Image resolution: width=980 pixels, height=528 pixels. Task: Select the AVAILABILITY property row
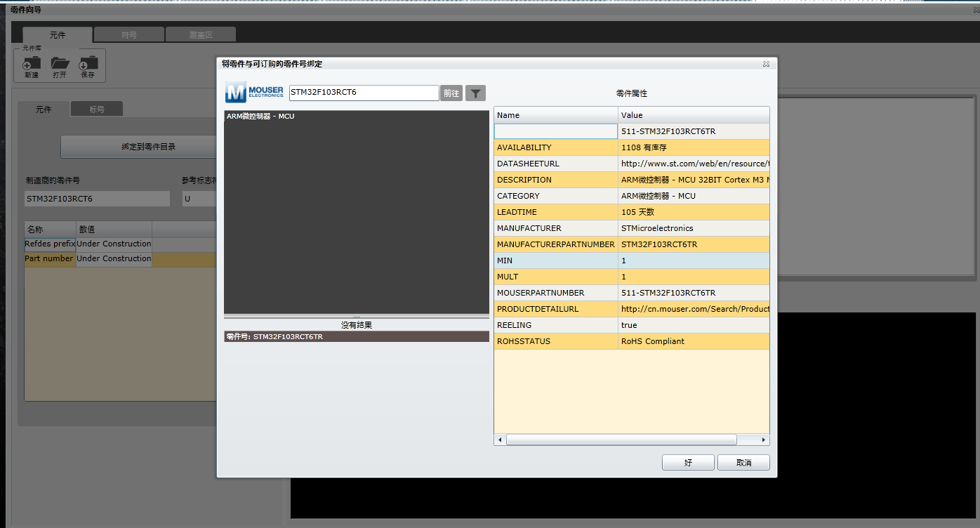click(x=632, y=147)
